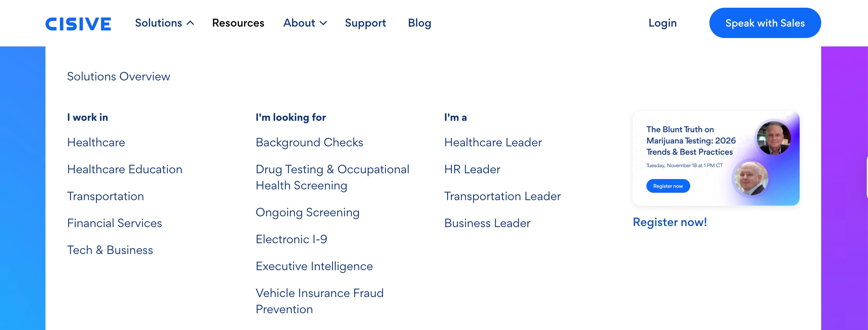Open Background Checks solution

point(309,142)
